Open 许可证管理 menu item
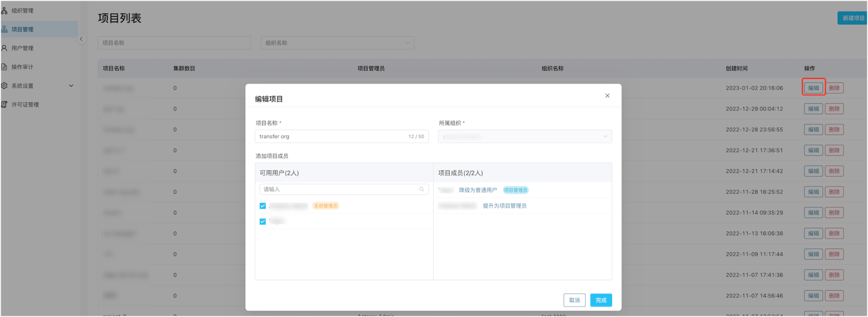This screenshot has width=868, height=317. [25, 105]
